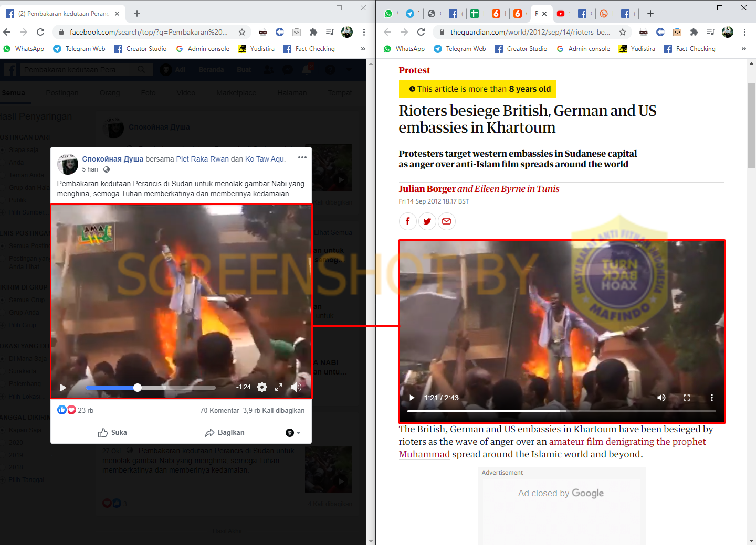Share Guardian article on Twitter
The height and width of the screenshot is (545, 756).
click(x=427, y=221)
